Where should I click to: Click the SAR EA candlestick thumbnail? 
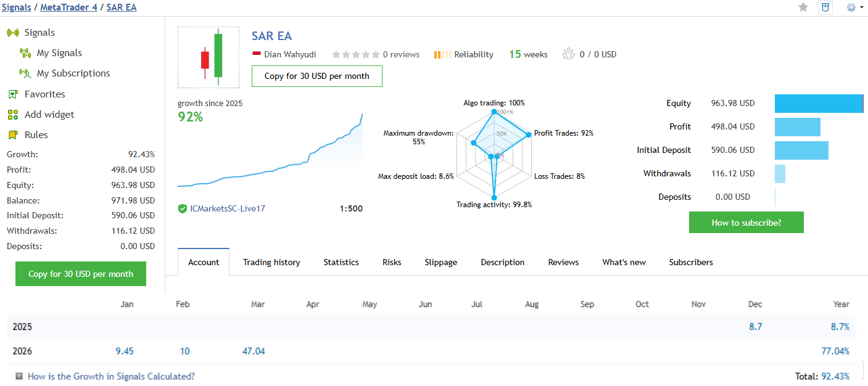209,57
